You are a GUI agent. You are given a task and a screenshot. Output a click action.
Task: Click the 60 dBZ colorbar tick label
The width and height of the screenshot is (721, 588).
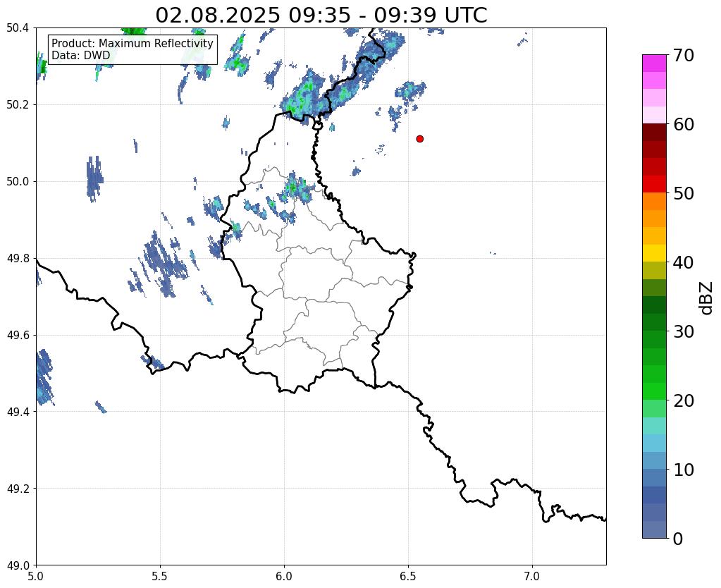684,124
